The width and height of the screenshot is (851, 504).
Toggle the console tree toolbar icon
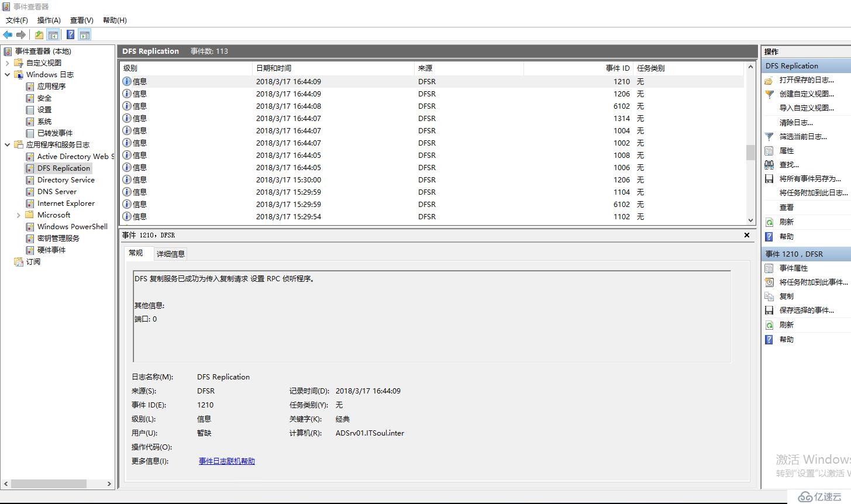53,35
